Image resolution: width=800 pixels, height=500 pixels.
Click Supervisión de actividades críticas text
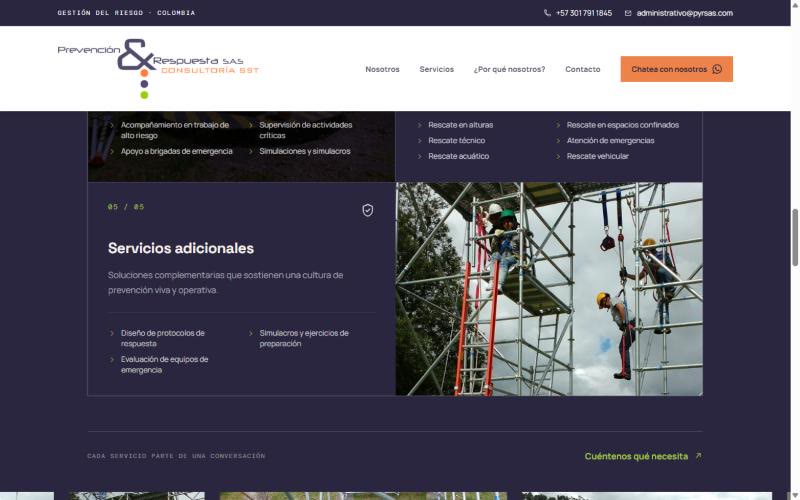(x=306, y=130)
